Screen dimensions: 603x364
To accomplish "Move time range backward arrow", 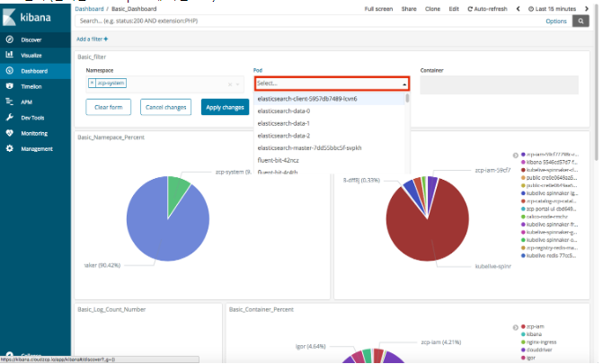I will tap(518, 9).
